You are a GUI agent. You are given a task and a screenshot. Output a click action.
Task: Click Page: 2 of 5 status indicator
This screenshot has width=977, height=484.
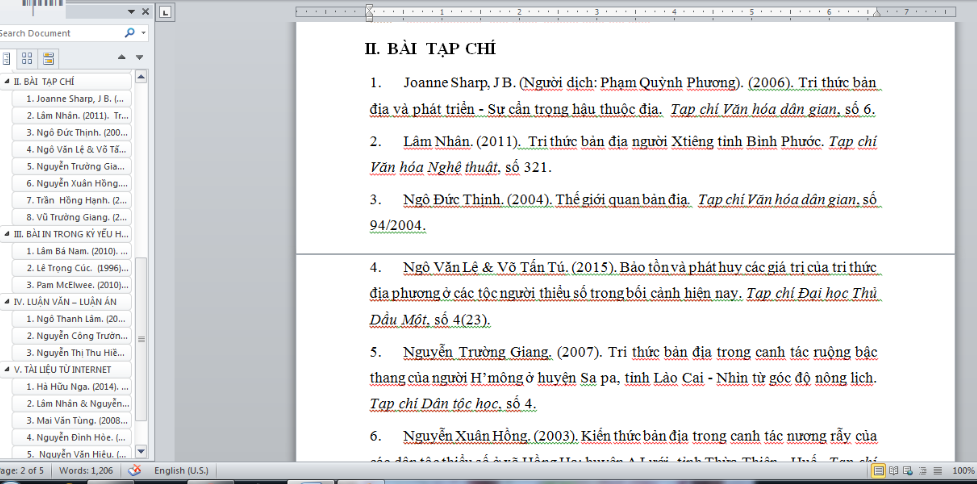point(23,470)
